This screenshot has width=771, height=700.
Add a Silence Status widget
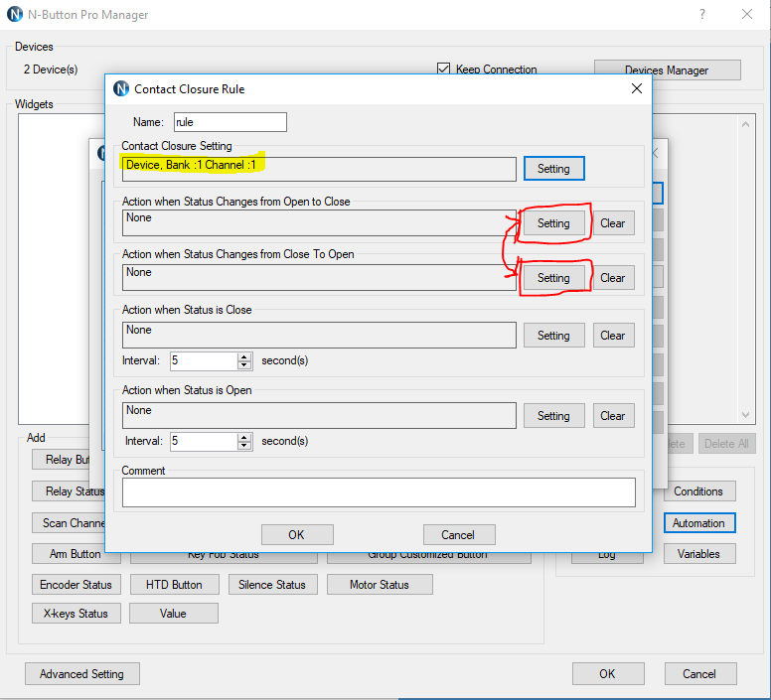click(273, 585)
